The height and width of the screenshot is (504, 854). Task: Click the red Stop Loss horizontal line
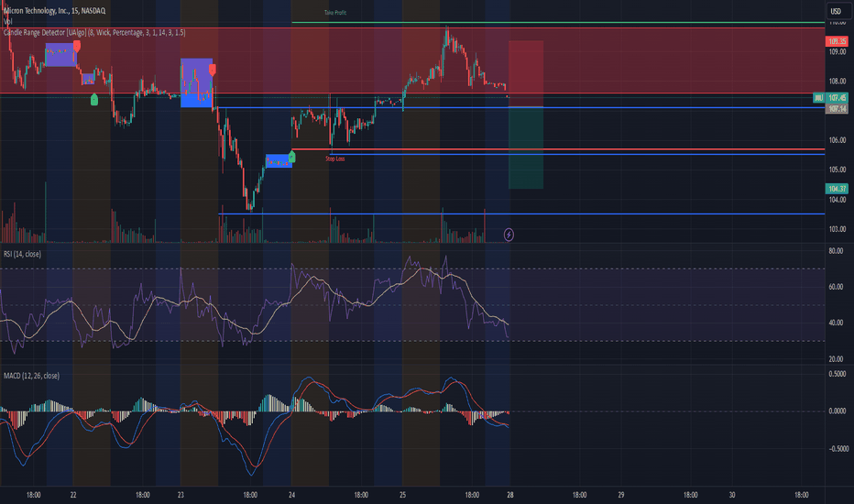coord(558,148)
